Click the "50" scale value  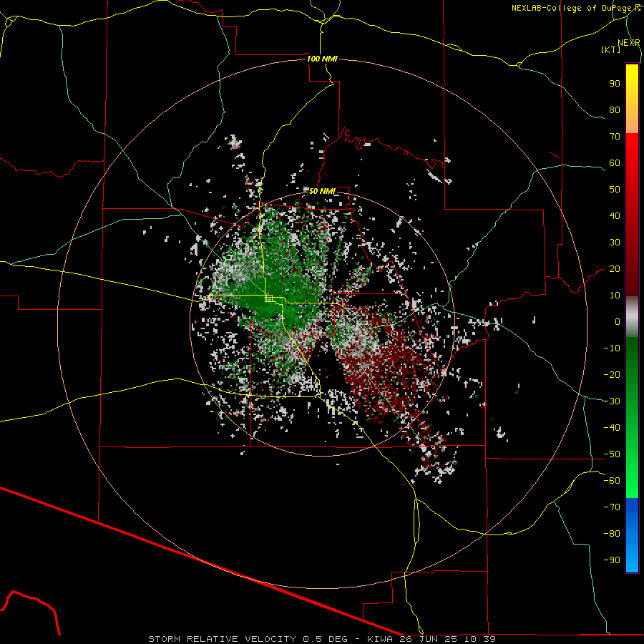coord(615,190)
